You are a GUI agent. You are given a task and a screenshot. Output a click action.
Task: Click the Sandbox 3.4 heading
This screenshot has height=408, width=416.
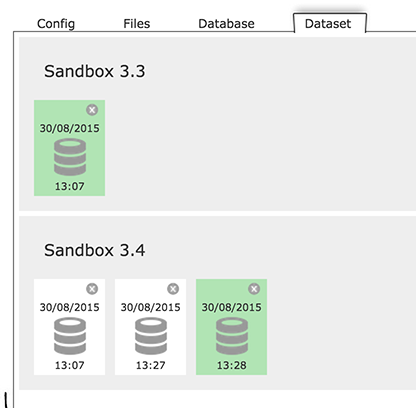click(x=95, y=250)
